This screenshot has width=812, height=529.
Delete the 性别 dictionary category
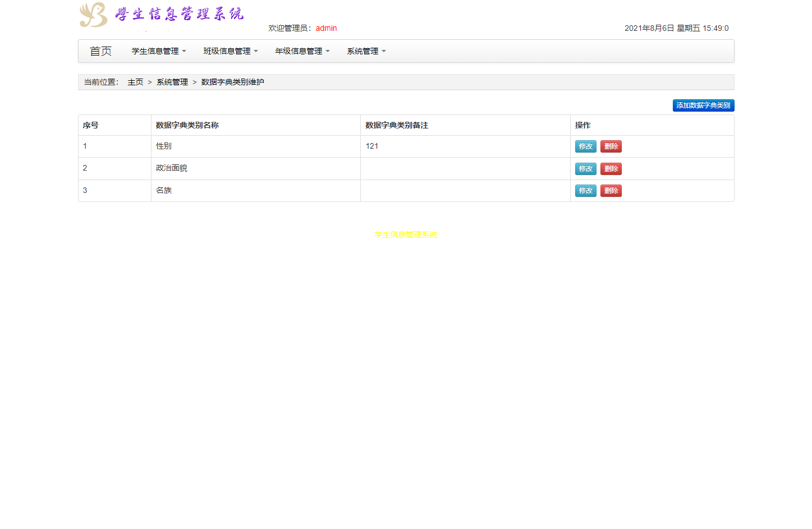tap(611, 146)
